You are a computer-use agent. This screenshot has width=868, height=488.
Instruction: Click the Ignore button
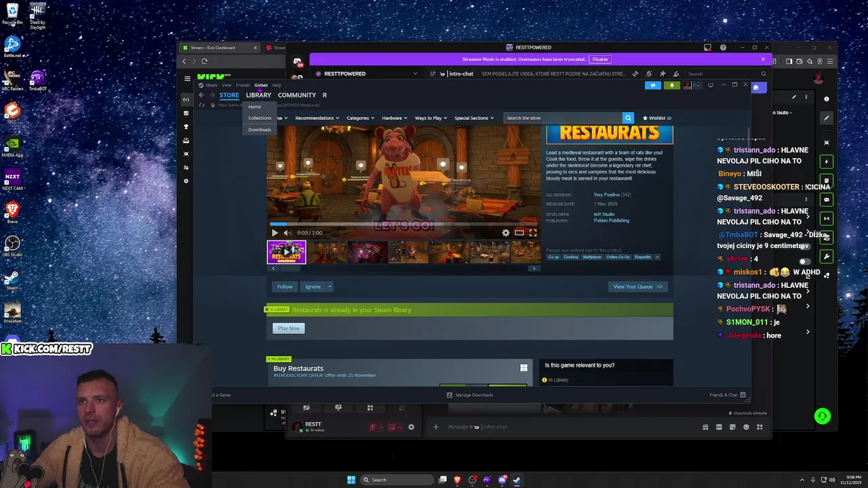313,287
